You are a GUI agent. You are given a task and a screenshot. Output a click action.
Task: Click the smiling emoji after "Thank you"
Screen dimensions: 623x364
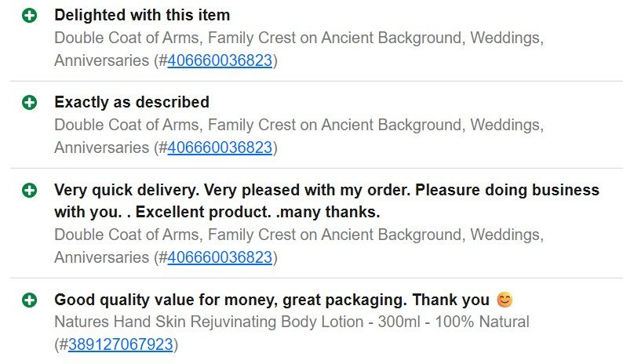pyautogui.click(x=505, y=300)
